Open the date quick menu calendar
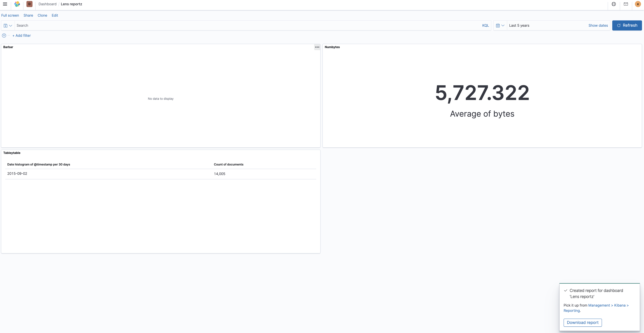This screenshot has width=644, height=333. click(x=500, y=25)
